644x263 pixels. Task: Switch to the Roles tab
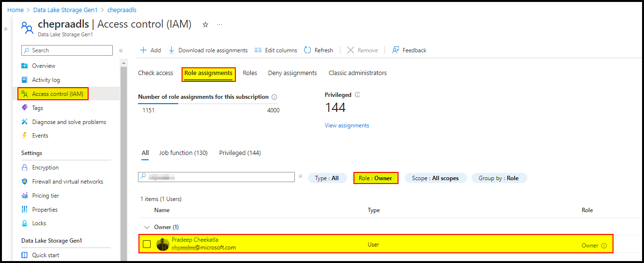(250, 73)
